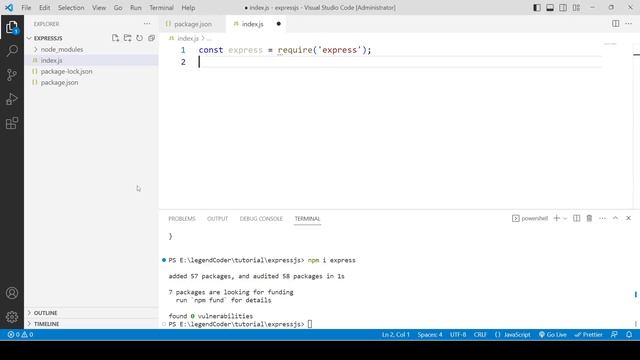The image size is (640, 360).
Task: Open the View menu
Action: coord(99,8)
